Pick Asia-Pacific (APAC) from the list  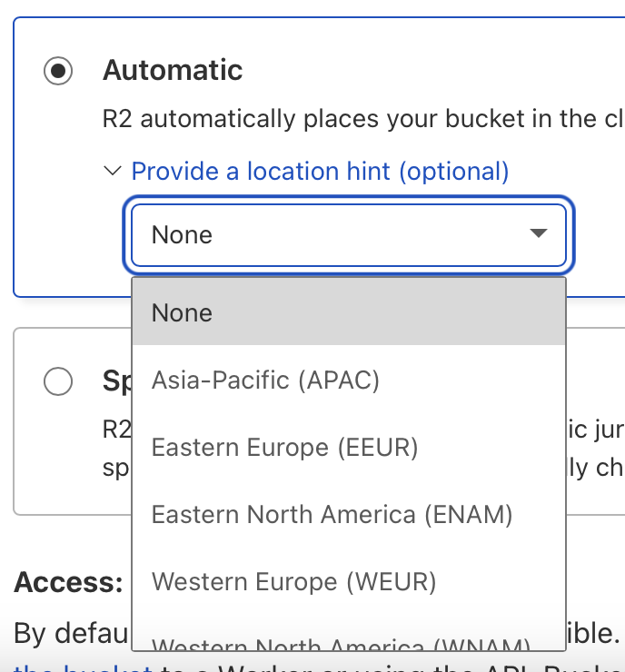[265, 380]
